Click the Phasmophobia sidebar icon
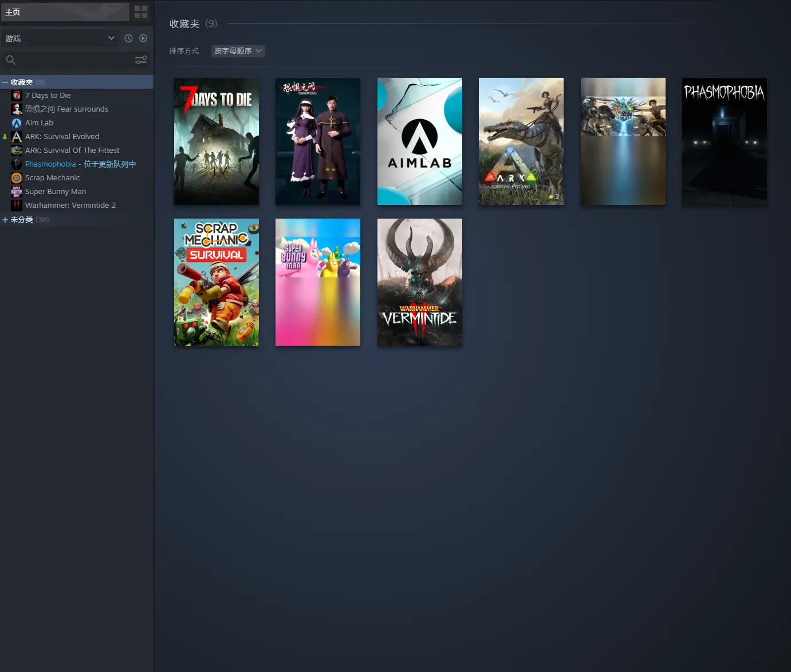This screenshot has height=672, width=791. [17, 164]
